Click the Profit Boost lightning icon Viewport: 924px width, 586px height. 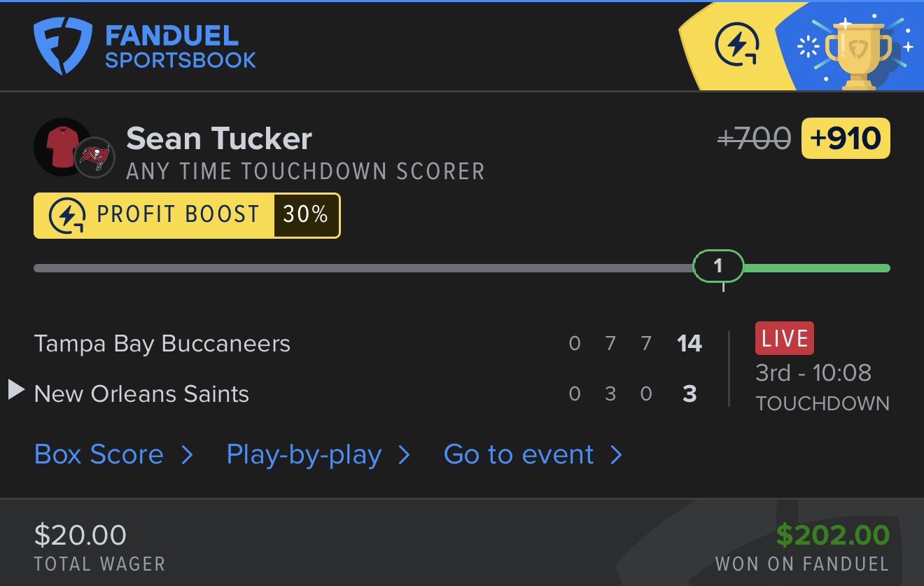pyautogui.click(x=67, y=216)
